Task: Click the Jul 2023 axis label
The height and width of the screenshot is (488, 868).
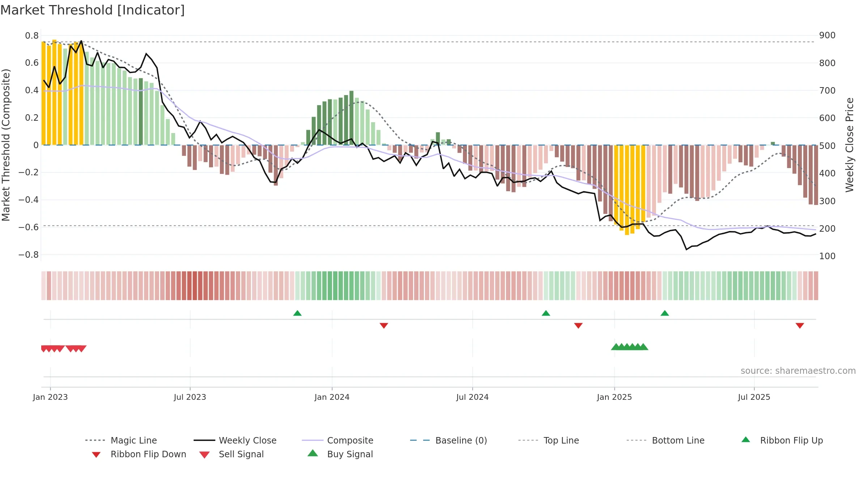Action: pyautogui.click(x=190, y=397)
